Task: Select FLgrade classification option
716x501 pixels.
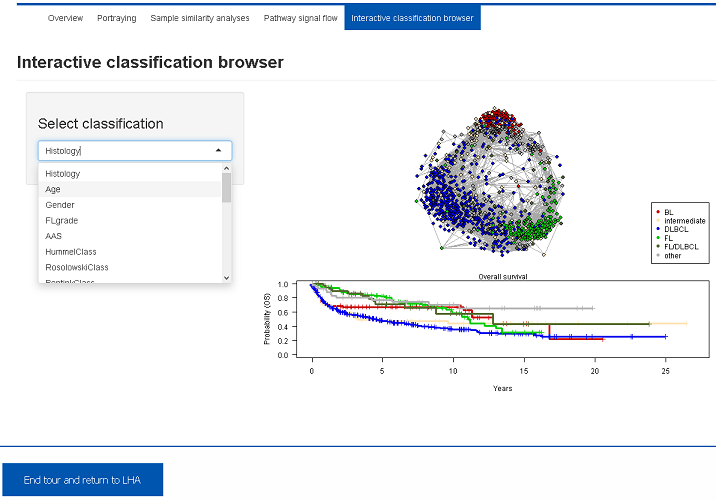Action: pyautogui.click(x=62, y=220)
